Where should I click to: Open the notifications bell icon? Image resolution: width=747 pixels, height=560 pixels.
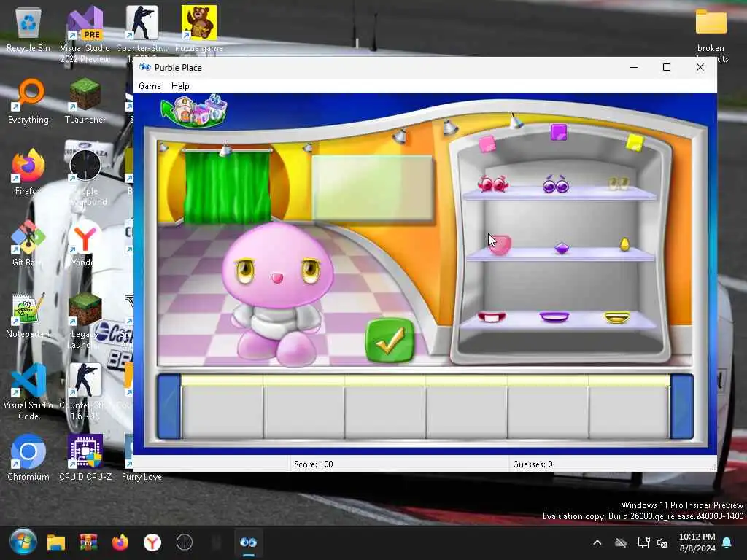727,542
